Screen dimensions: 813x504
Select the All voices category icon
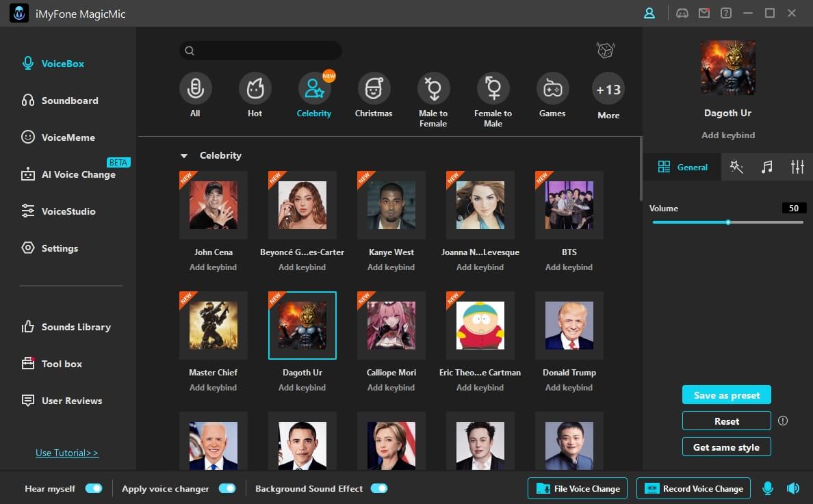pyautogui.click(x=196, y=89)
